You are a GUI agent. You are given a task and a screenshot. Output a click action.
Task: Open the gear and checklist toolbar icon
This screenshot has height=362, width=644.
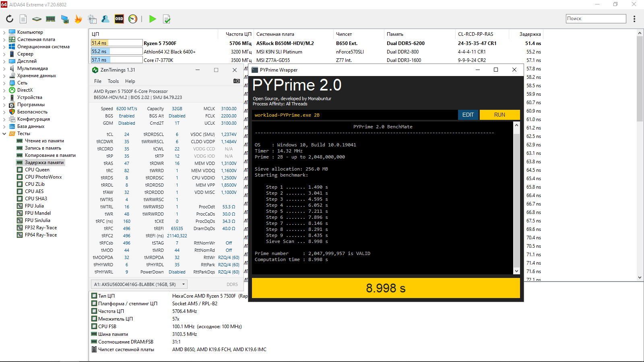(92, 19)
